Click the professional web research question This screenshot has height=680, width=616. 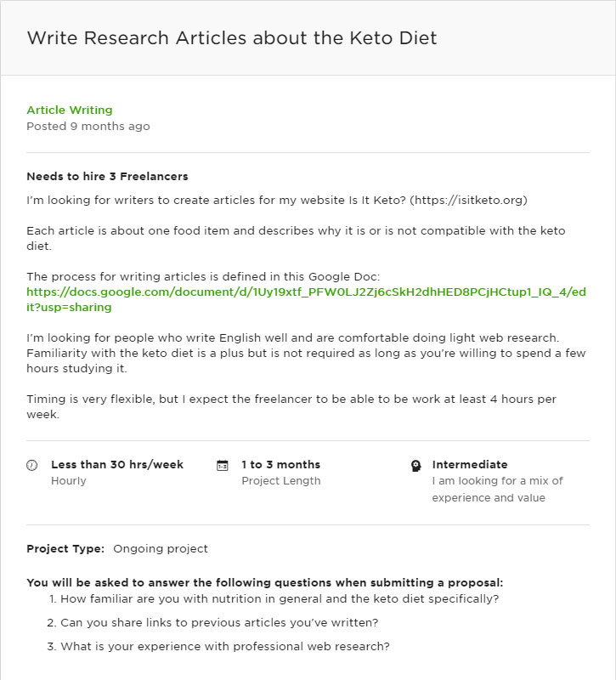pyautogui.click(x=225, y=646)
